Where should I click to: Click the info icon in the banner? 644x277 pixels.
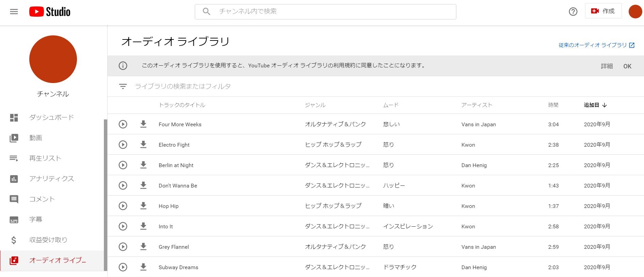coord(123,66)
